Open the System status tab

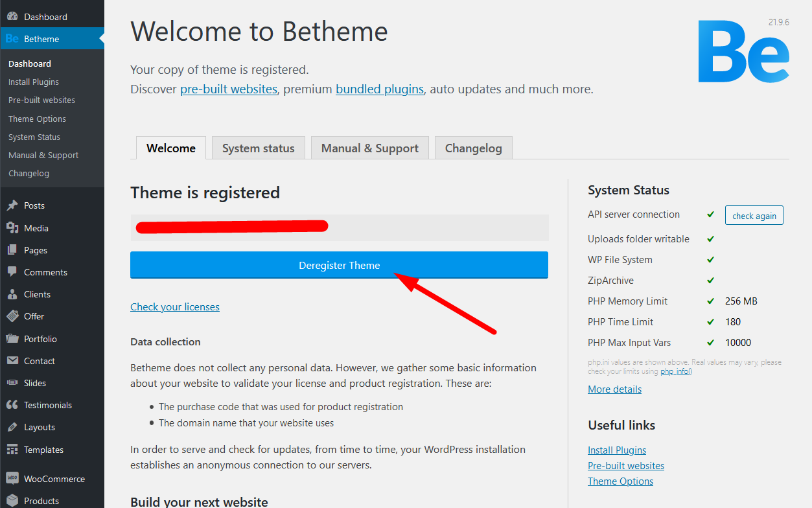point(259,148)
